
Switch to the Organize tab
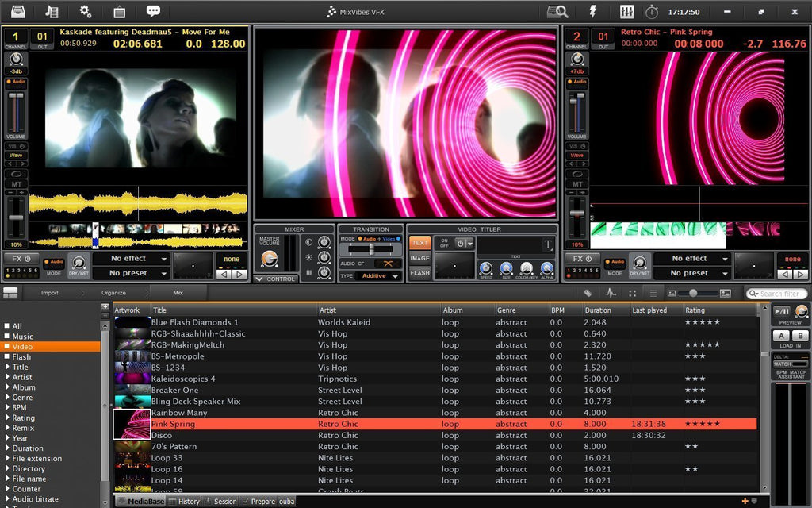[x=113, y=293]
